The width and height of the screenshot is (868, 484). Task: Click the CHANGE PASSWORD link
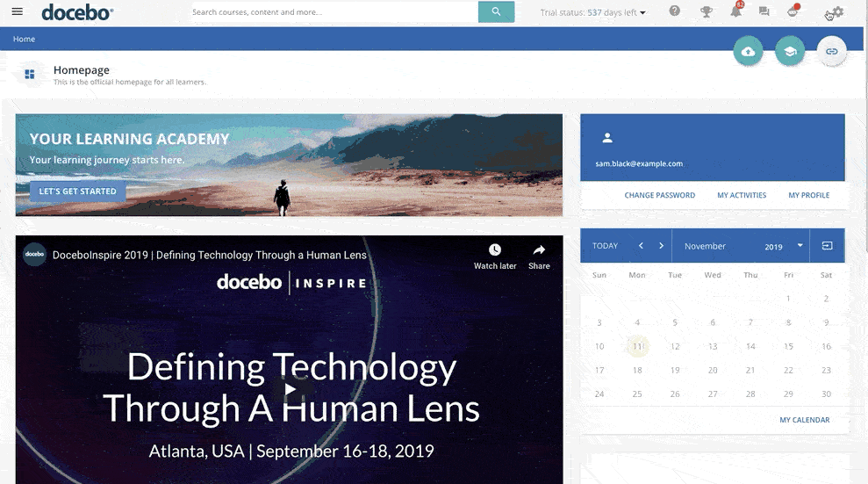click(x=659, y=195)
